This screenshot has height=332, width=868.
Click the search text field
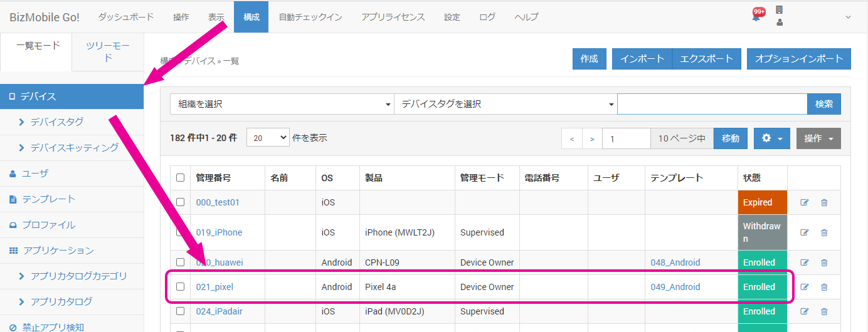[712, 104]
